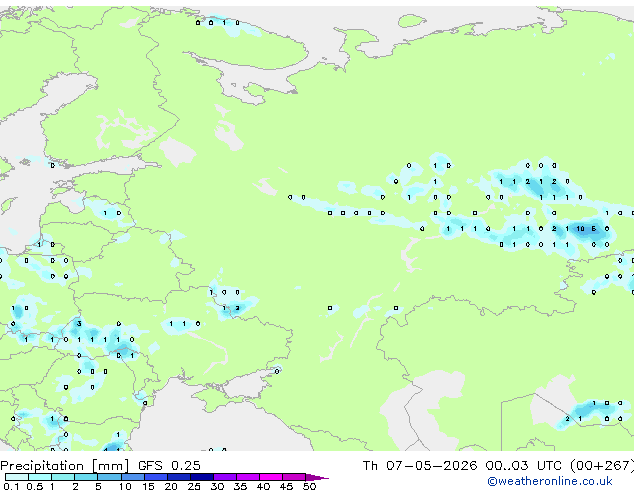Image resolution: width=634 pixels, height=490 pixels.
Task: Click legend scale label "15"
Action: 148,486
